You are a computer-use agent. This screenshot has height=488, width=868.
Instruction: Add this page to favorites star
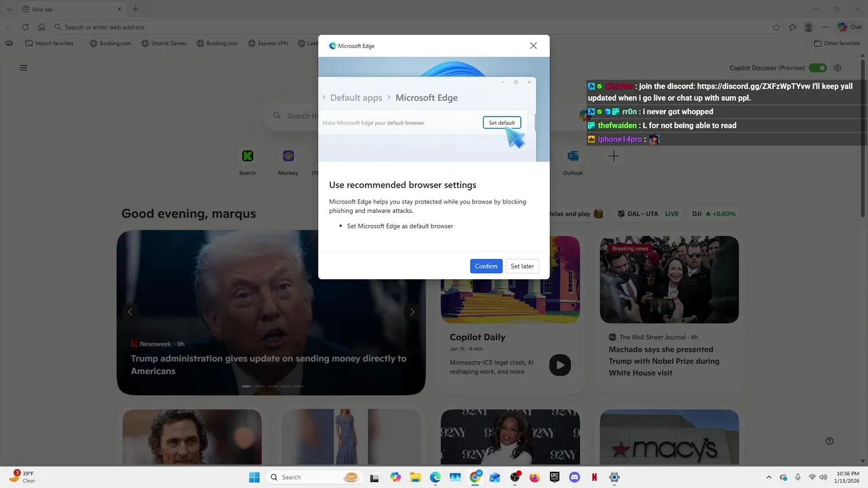[x=776, y=27]
